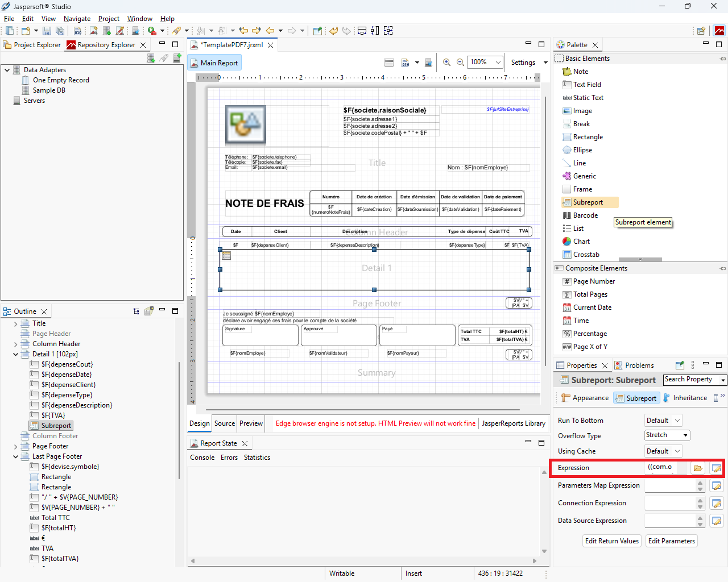The image size is (728, 582).
Task: Click the Edit Return Values button
Action: [612, 541]
